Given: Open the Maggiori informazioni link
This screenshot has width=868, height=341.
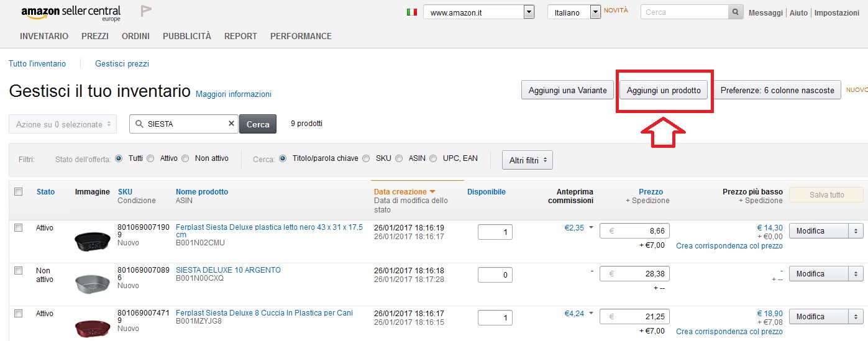Looking at the screenshot, I should coord(234,94).
